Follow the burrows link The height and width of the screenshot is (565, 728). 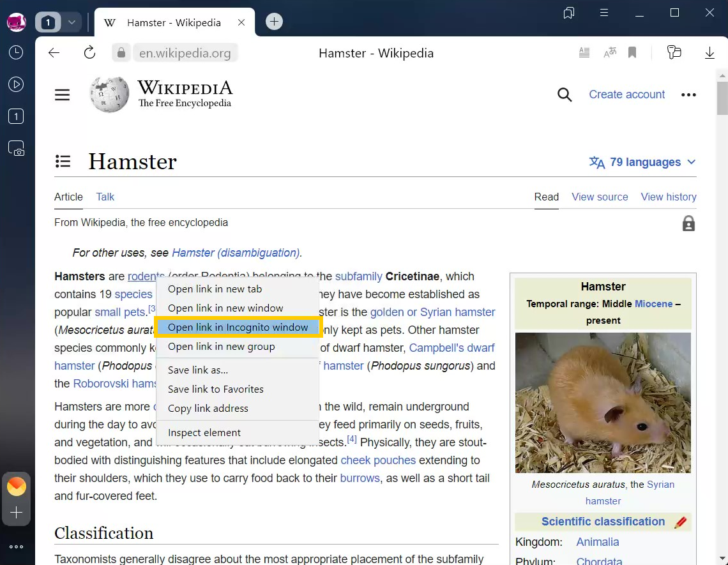pos(360,478)
